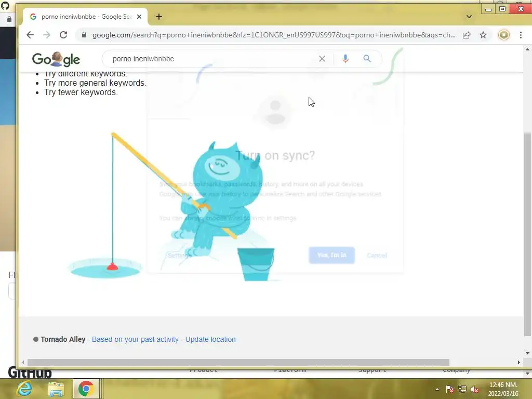The image size is (532, 399).
Task: Start voice search with microphone
Action: 345,59
